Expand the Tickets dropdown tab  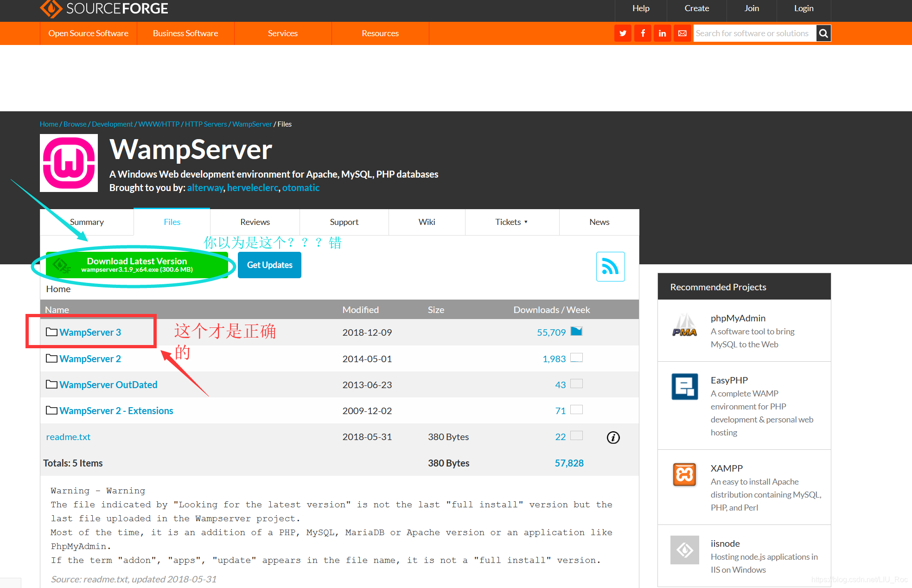[x=512, y=222]
